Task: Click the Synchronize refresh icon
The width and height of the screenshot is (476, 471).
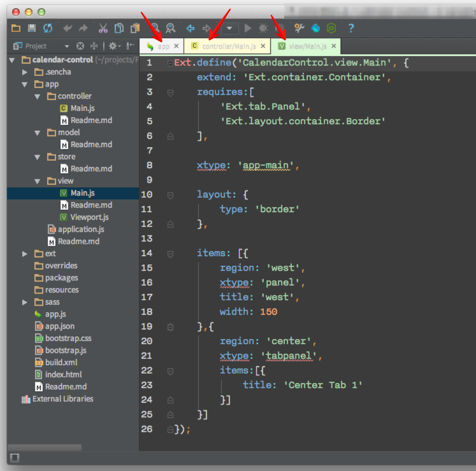Action: click(48, 28)
